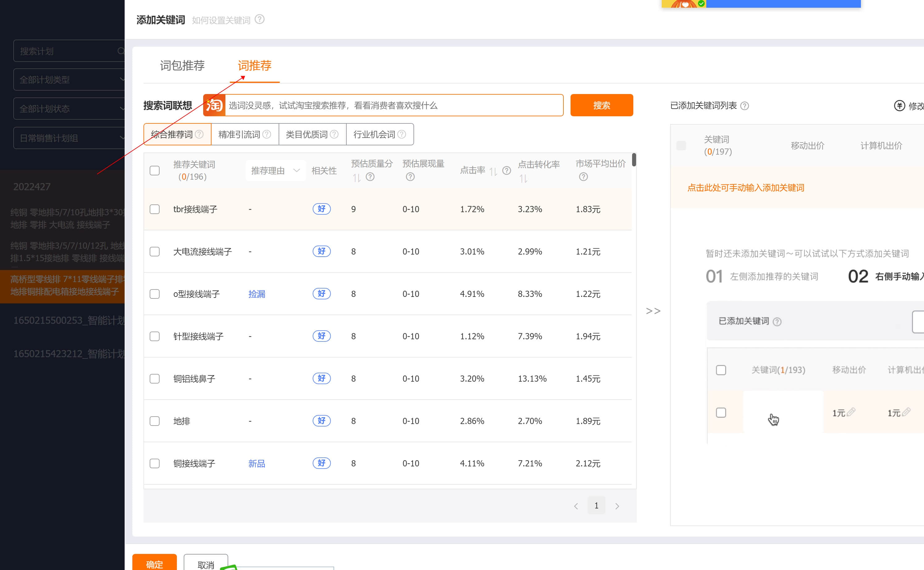924x570 pixels.
Task: Click help icon beside 如何设置关键词
Action: tap(259, 19)
